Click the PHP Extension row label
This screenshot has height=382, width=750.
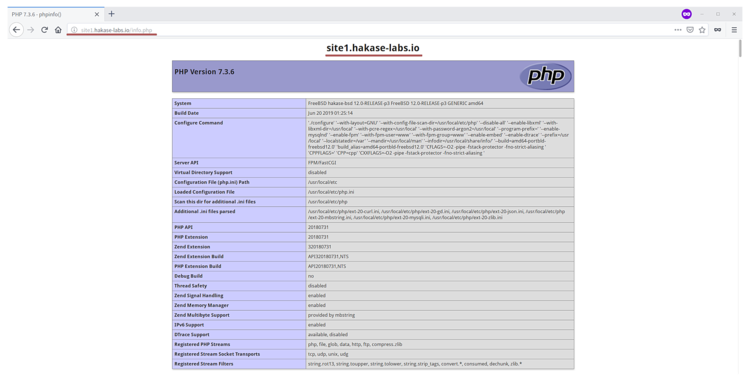pos(191,237)
